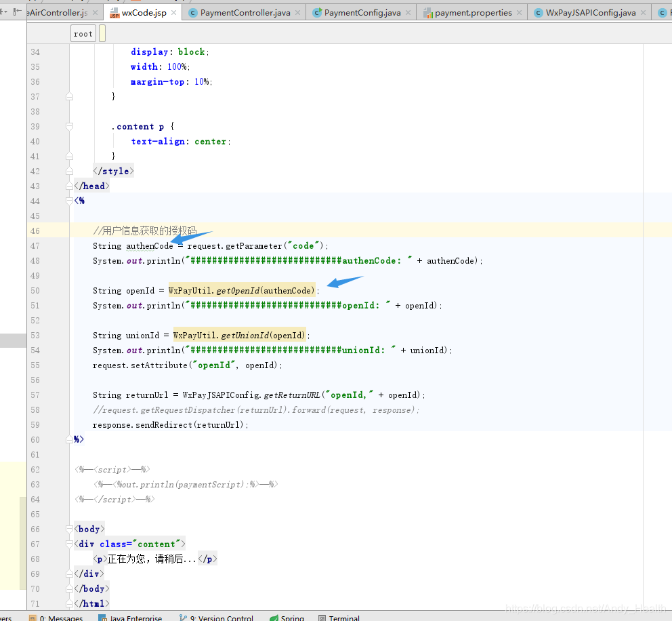Click request.setAttribute on line 55
Screen dimensions: 672x621
(x=140, y=365)
